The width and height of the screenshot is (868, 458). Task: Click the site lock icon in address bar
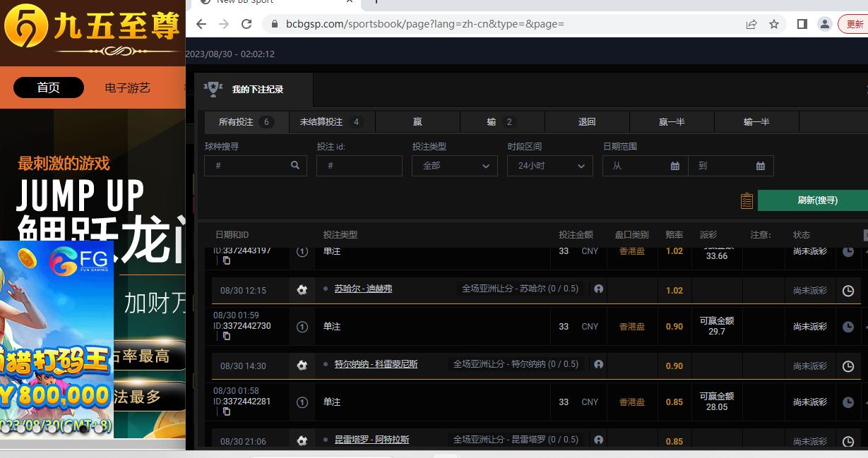tap(275, 24)
